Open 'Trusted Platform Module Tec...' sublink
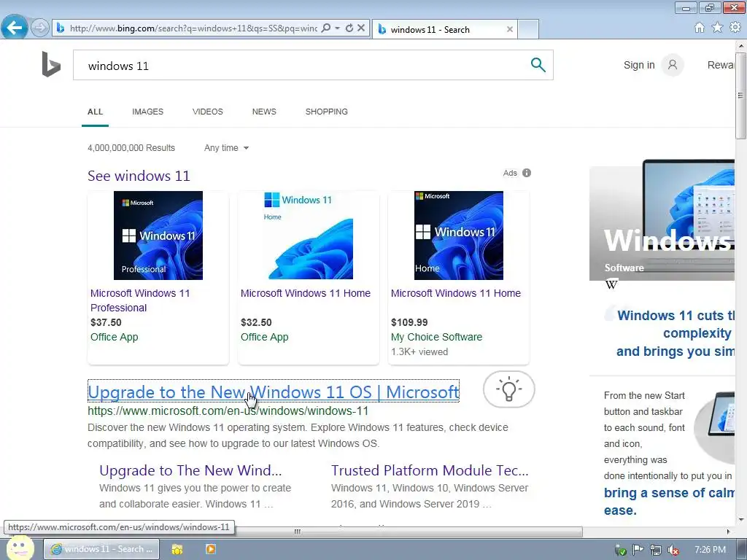Image resolution: width=747 pixels, height=560 pixels. click(x=430, y=470)
